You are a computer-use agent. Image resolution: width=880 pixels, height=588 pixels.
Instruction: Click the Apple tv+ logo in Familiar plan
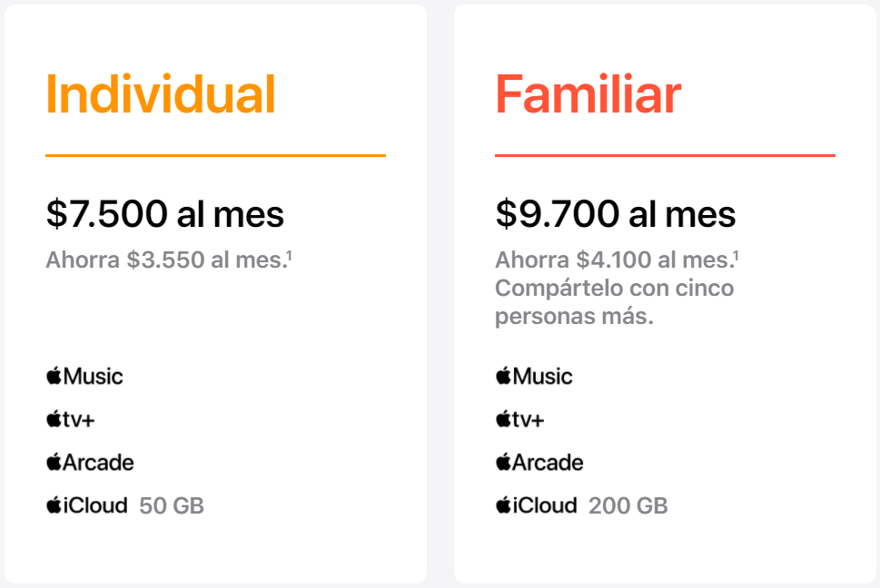(520, 418)
